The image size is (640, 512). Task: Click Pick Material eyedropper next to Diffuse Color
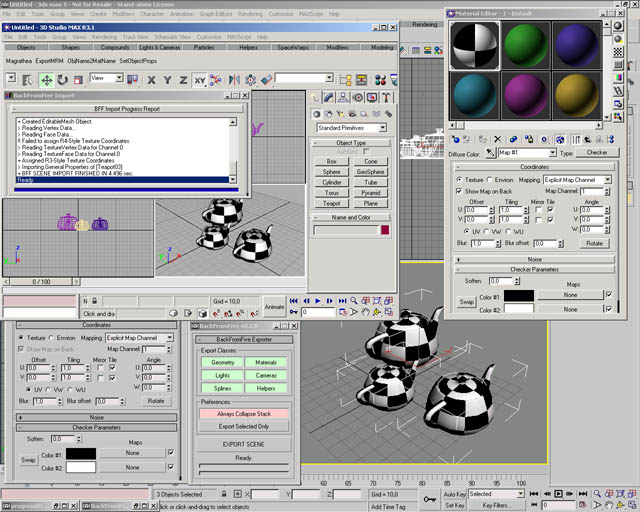490,153
